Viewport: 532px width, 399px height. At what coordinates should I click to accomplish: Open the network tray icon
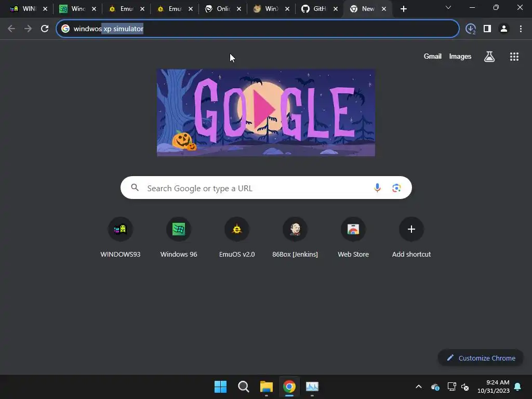tap(451, 387)
